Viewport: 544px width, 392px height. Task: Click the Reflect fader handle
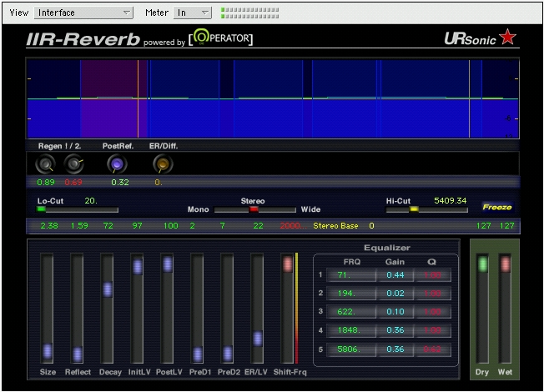click(x=78, y=354)
